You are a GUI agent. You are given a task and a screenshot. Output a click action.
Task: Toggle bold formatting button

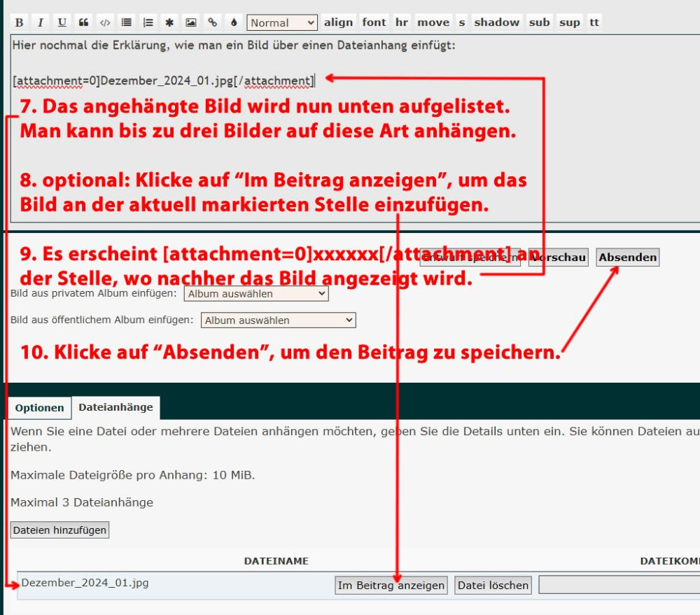(20, 22)
